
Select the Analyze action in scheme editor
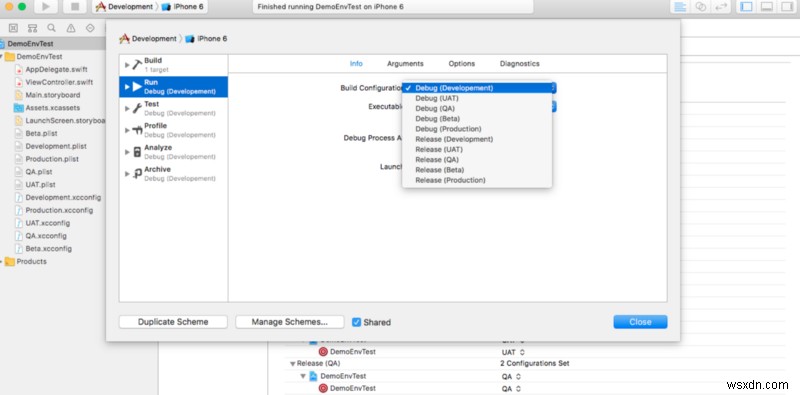point(173,152)
